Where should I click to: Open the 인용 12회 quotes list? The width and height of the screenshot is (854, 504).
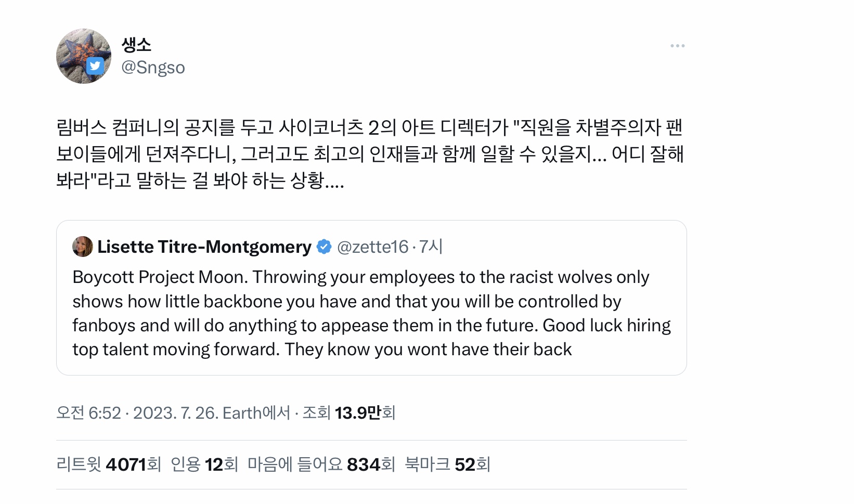pyautogui.click(x=204, y=464)
